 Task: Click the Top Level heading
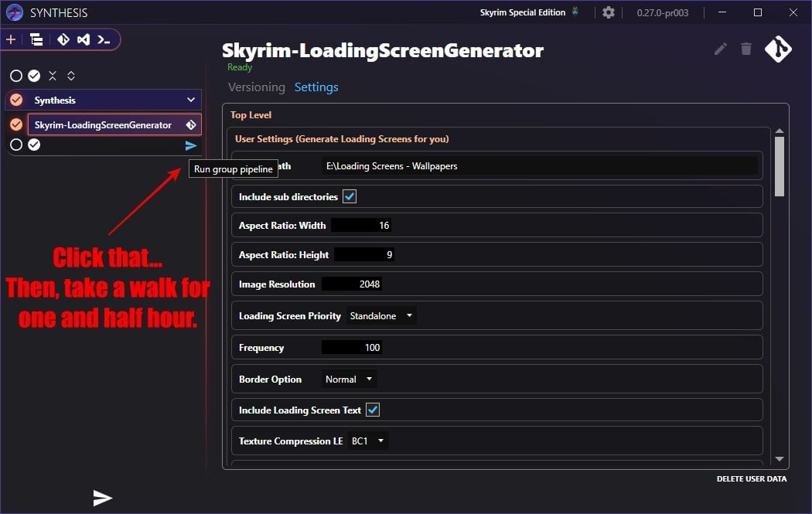click(251, 115)
